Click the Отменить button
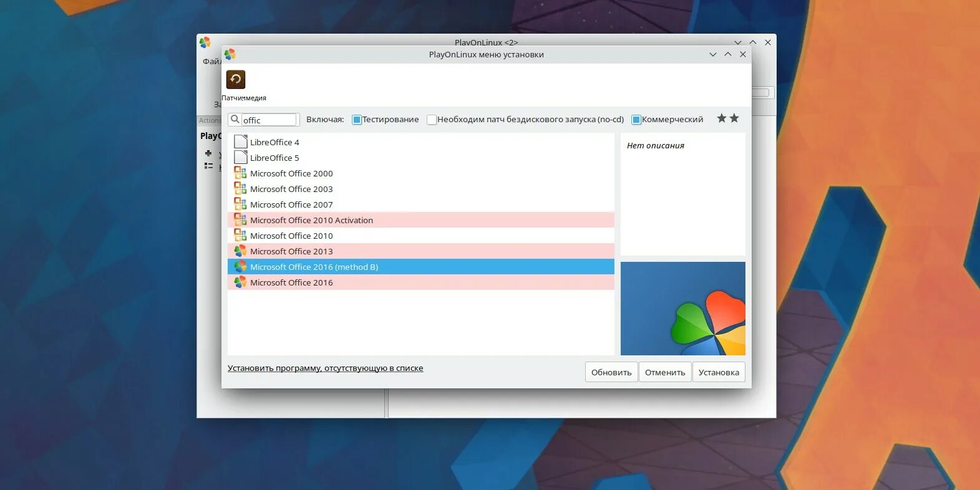This screenshot has width=980, height=490. (x=665, y=372)
